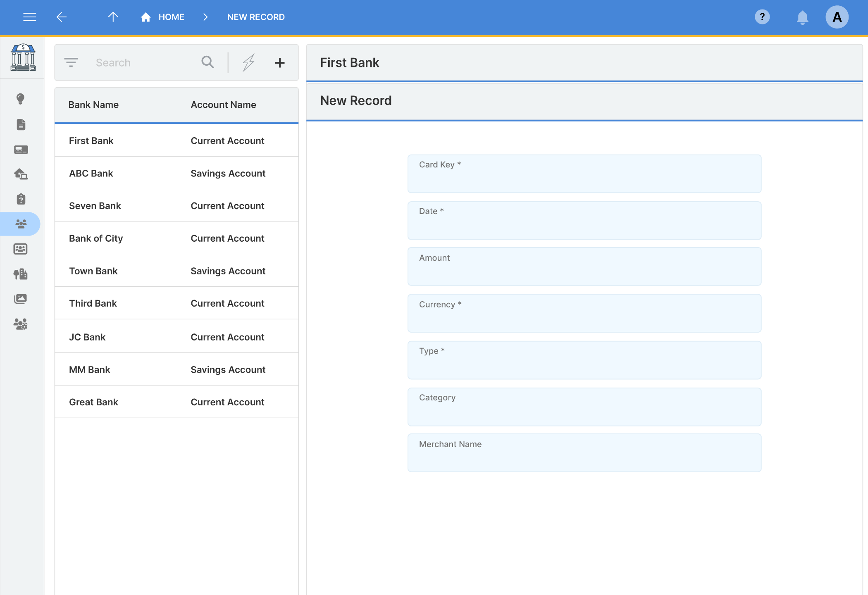Open the Type field dropdown
This screenshot has width=868, height=595.
tap(584, 360)
